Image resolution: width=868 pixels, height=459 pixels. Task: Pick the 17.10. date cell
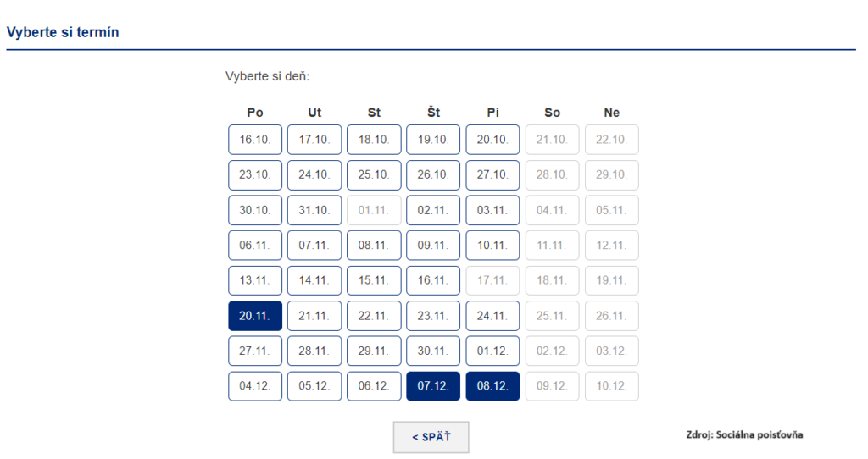(x=314, y=140)
